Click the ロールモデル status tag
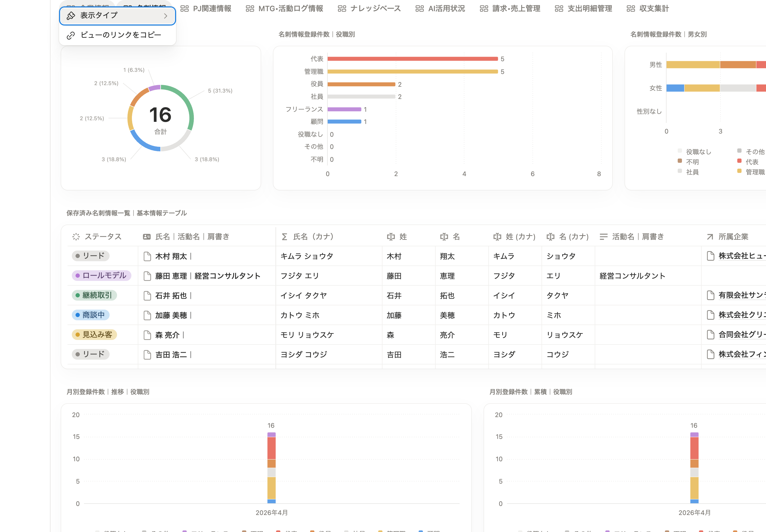This screenshot has width=766, height=532. pos(101,275)
